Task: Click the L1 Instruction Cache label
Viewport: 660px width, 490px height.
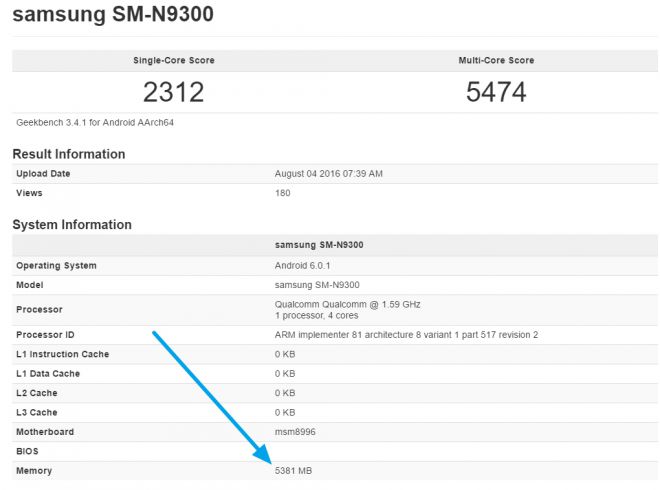Action: [63, 354]
